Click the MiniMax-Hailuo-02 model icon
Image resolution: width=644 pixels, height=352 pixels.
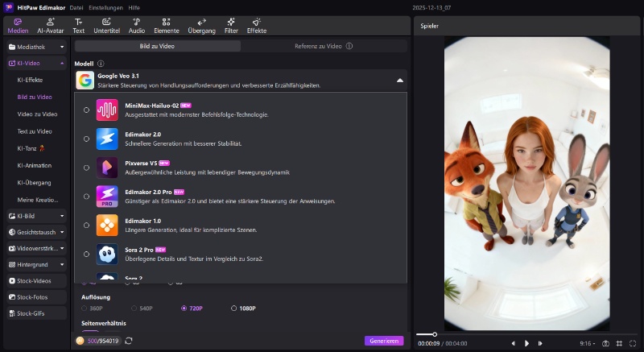tap(107, 110)
